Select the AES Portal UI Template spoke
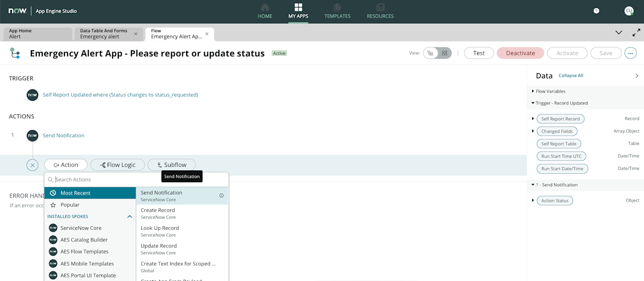The image size is (644, 281). coord(90,275)
